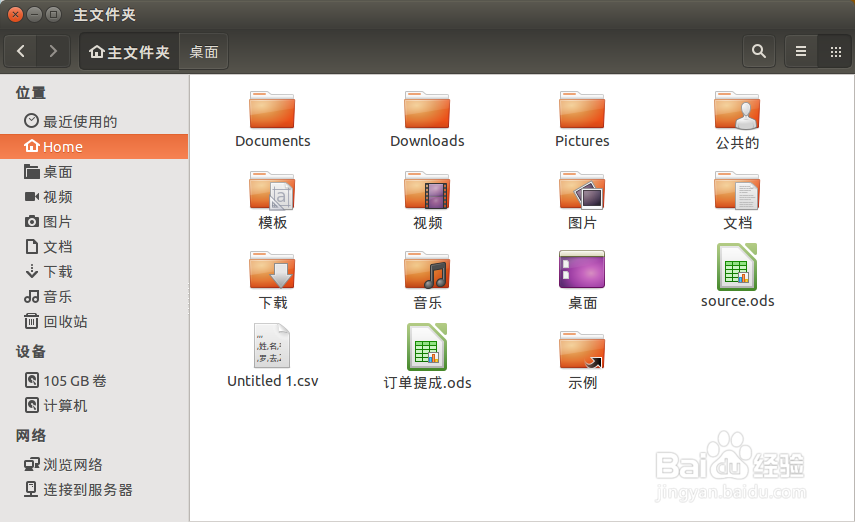Open 文档 from the sidebar

point(94,247)
